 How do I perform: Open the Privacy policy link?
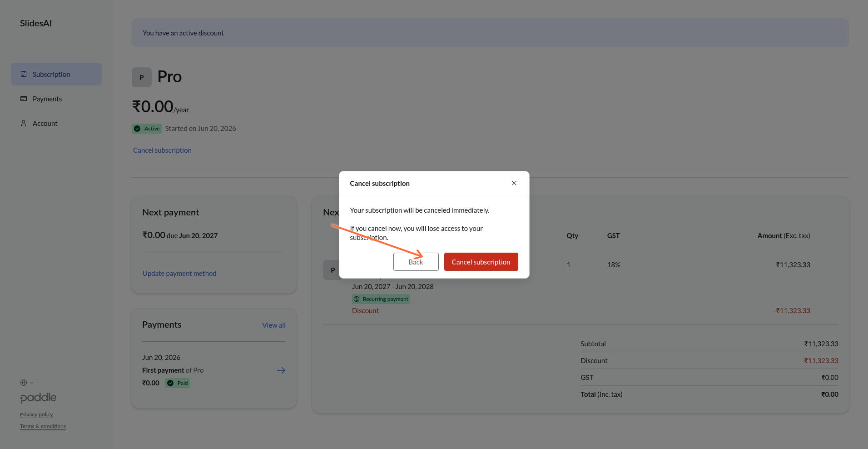(x=36, y=414)
